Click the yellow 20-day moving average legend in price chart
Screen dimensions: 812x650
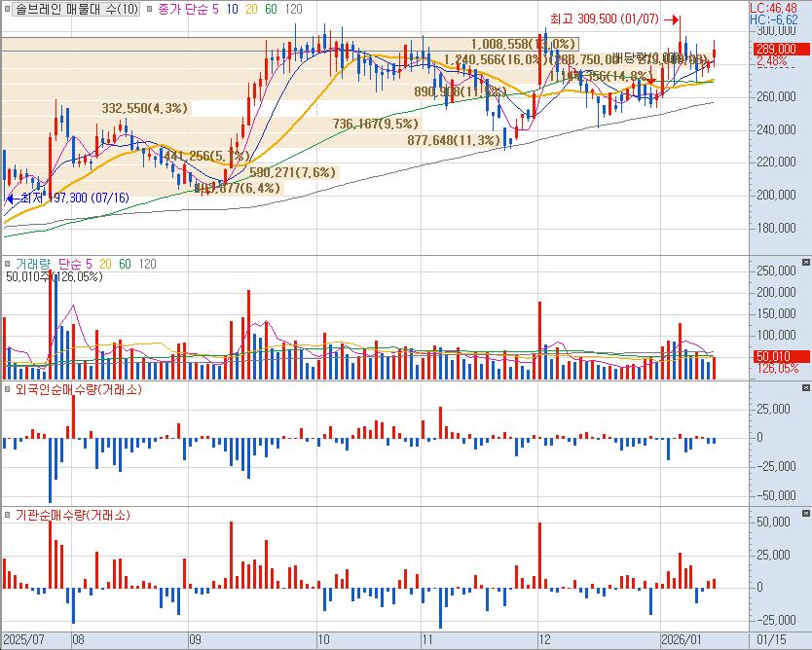click(x=250, y=9)
